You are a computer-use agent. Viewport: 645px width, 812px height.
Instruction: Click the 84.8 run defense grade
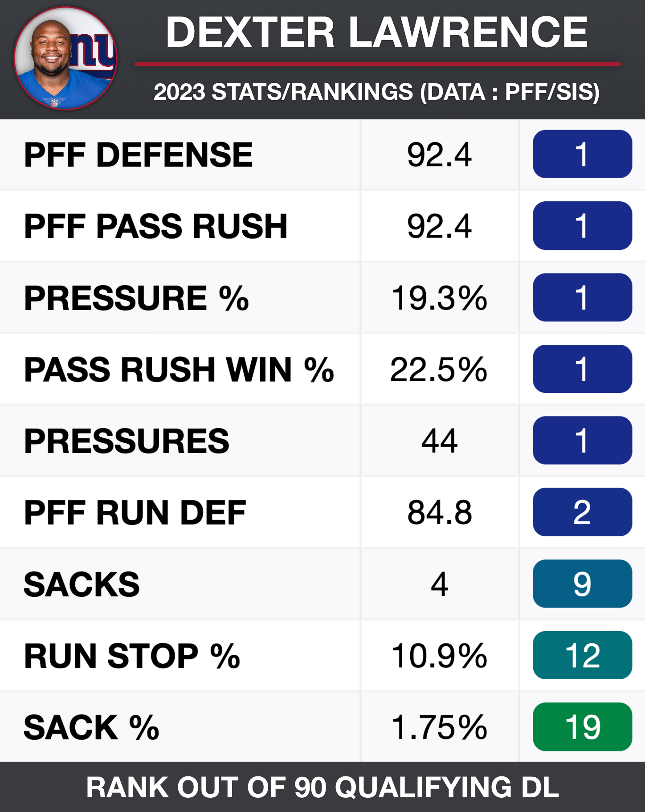click(439, 512)
